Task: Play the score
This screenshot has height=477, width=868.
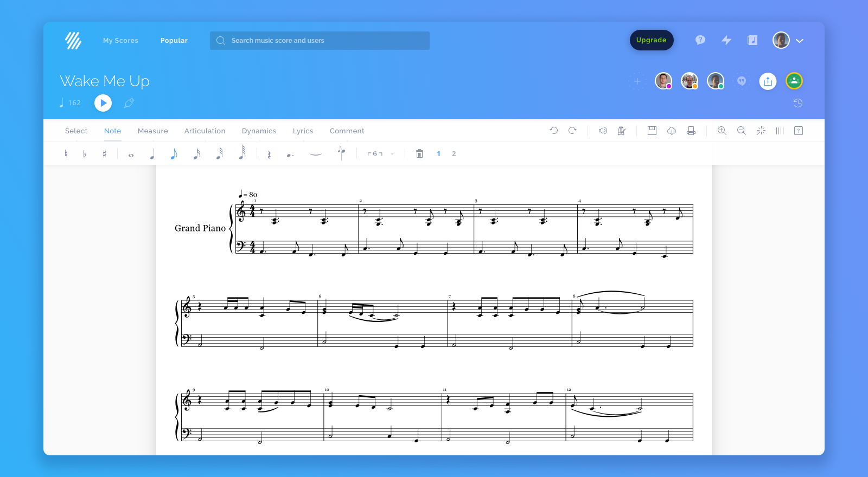Action: point(103,103)
